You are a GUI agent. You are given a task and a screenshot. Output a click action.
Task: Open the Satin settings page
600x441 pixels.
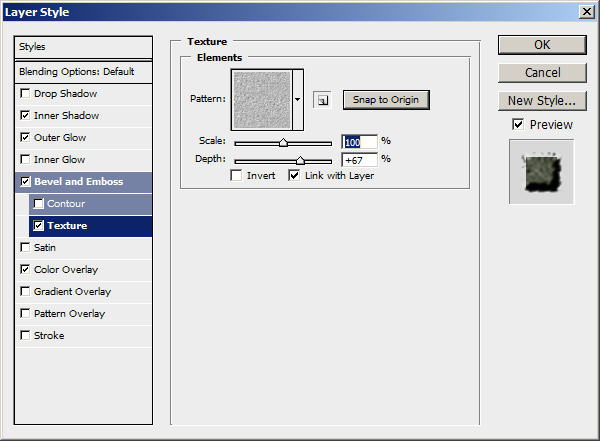pos(45,248)
